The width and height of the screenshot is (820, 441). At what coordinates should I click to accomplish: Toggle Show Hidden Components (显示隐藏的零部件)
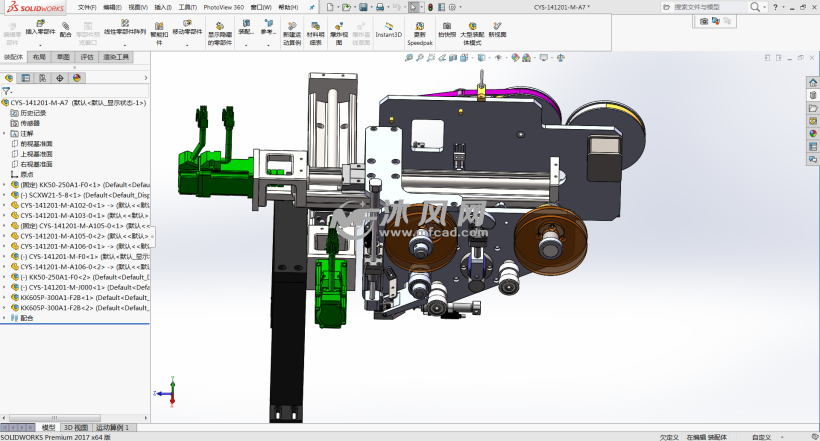pos(220,28)
